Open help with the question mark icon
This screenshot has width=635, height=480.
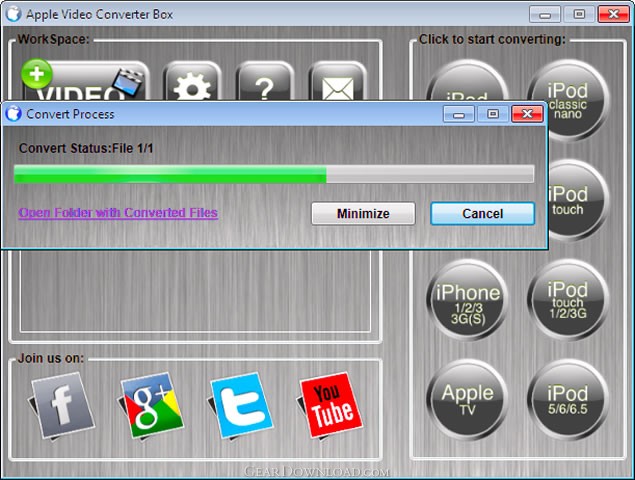pyautogui.click(x=264, y=82)
